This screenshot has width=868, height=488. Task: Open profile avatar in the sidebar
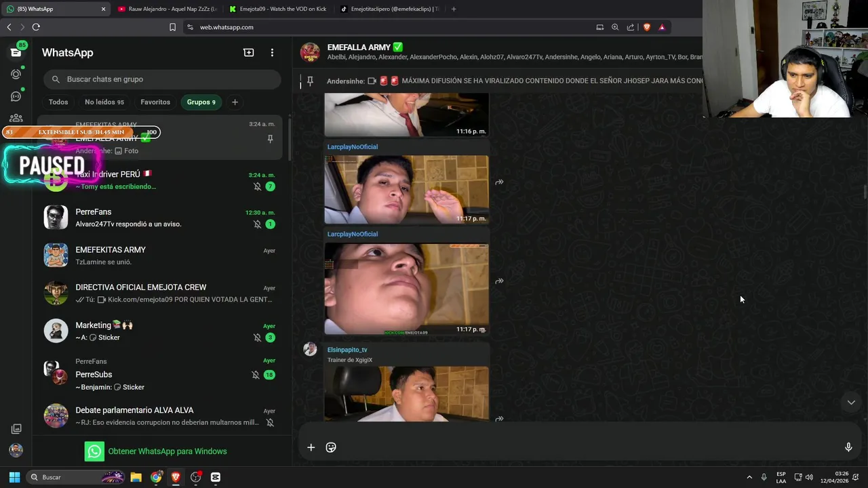[x=16, y=450]
